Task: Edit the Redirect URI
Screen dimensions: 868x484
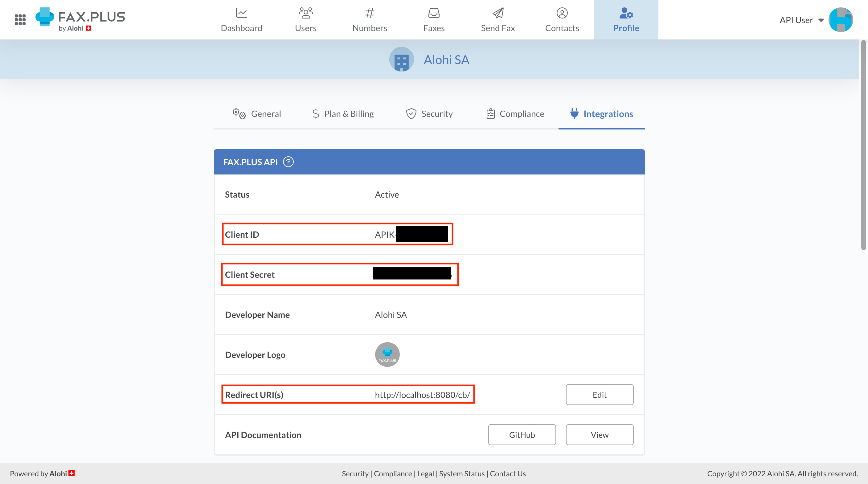Action: coord(600,394)
